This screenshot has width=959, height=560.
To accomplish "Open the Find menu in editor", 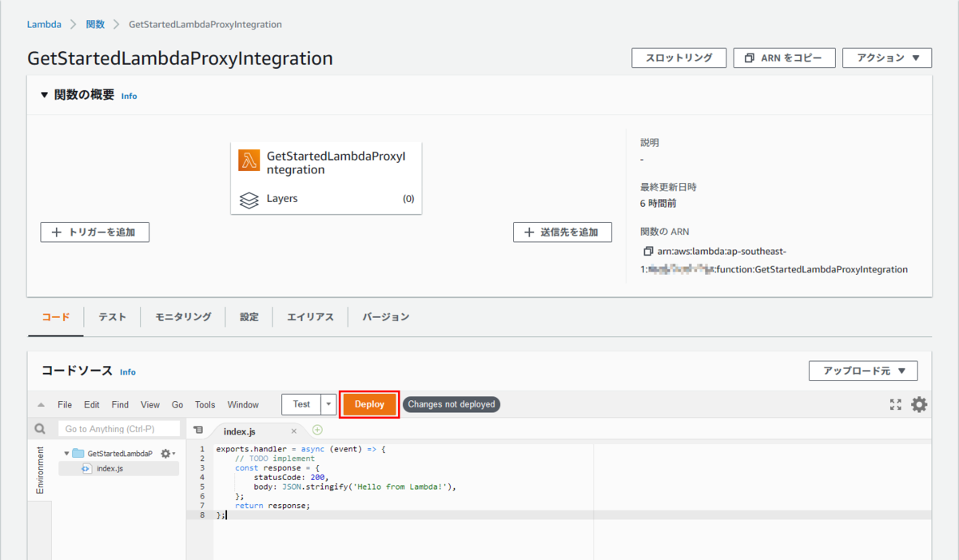I will coord(120,405).
